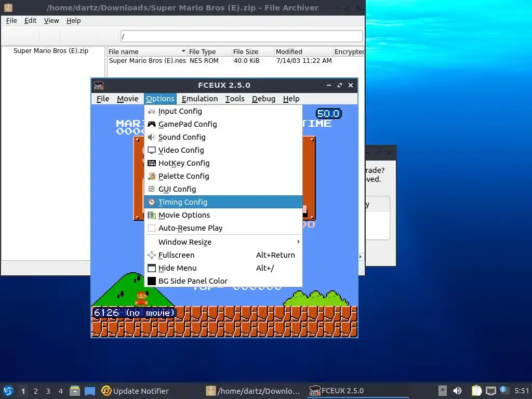The height and width of the screenshot is (399, 532).
Task: Toggle the Auto-Resume Play checkbox
Action: pyautogui.click(x=152, y=228)
